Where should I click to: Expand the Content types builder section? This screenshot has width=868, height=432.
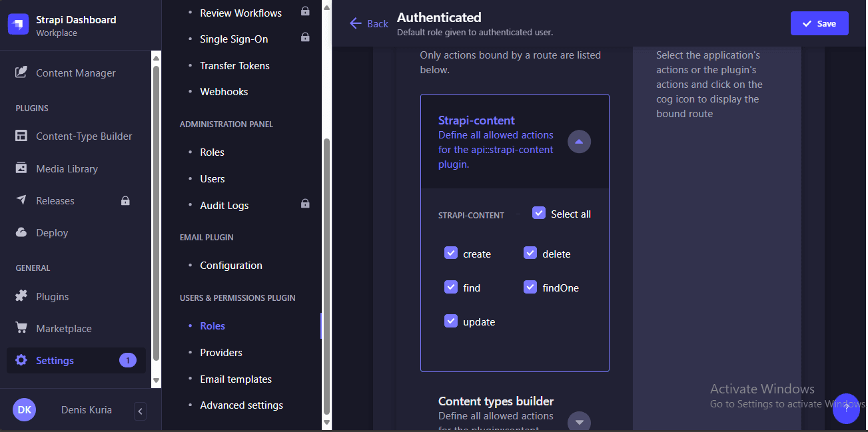click(x=579, y=422)
